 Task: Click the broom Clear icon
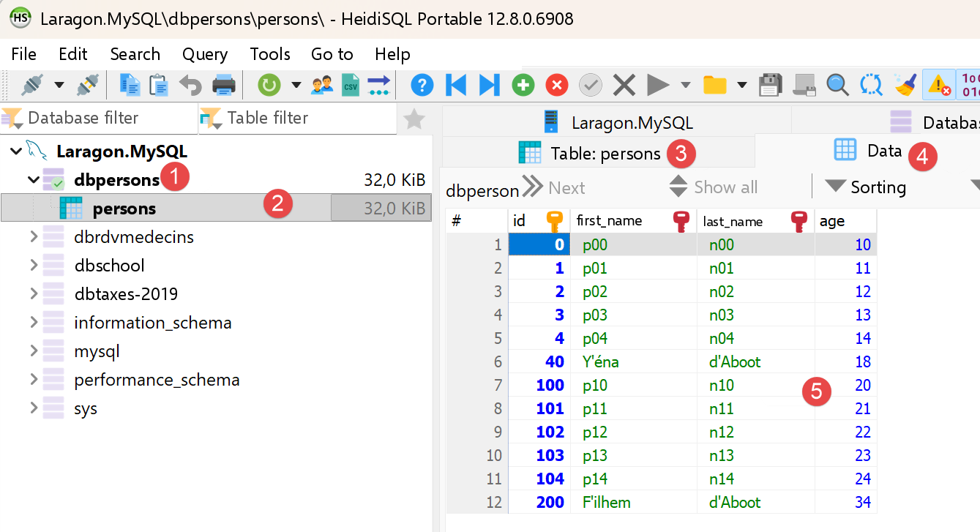[x=905, y=85]
